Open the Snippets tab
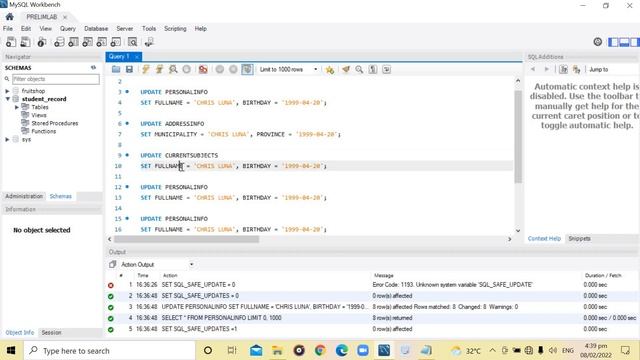The image size is (640, 360). point(579,238)
